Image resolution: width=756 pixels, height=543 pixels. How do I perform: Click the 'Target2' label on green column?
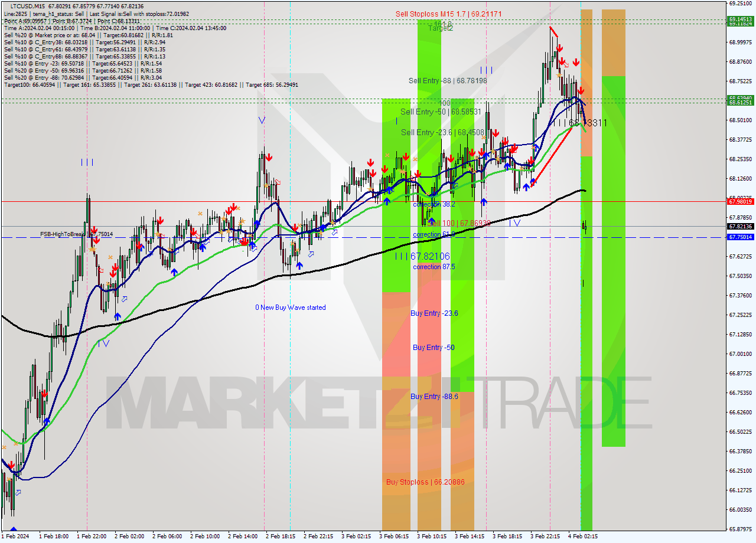(441, 28)
